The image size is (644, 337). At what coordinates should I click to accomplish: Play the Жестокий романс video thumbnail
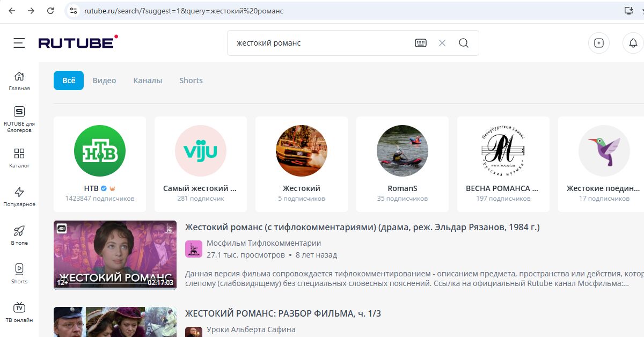[115, 255]
